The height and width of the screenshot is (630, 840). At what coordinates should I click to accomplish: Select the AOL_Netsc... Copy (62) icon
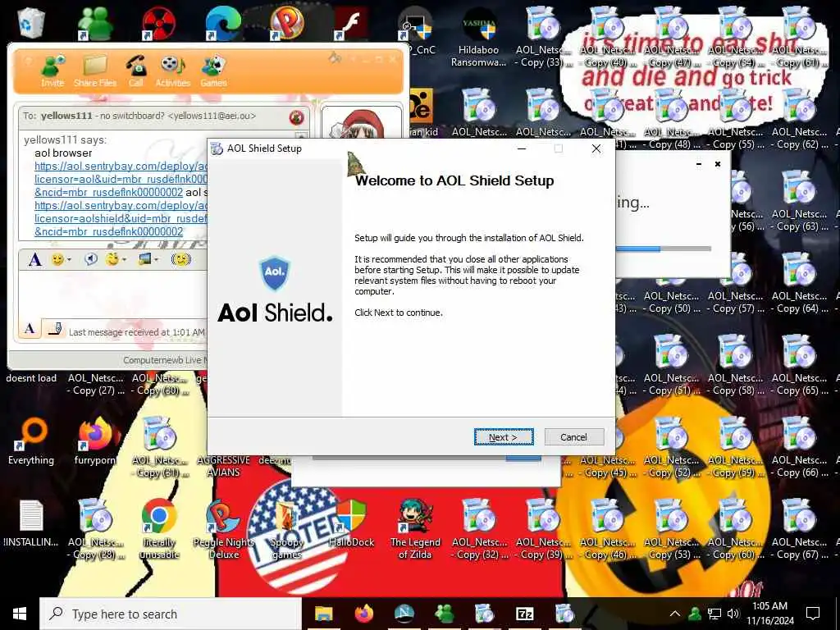tap(799, 119)
